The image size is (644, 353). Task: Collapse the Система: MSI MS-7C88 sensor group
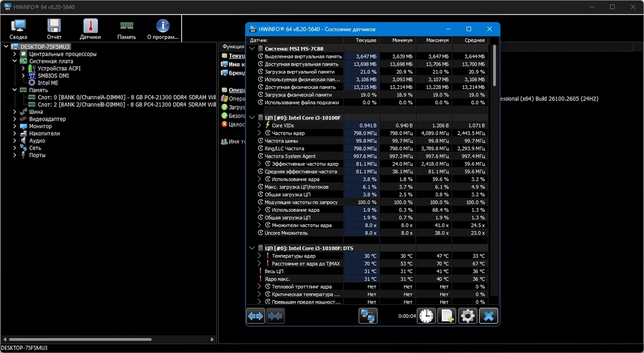point(253,48)
